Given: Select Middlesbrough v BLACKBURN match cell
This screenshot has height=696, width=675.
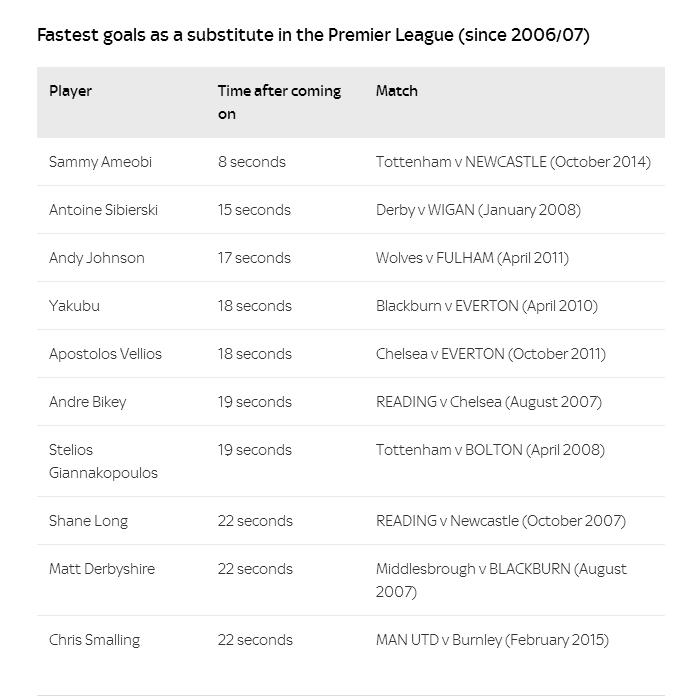Looking at the screenshot, I should pyautogui.click(x=501, y=580).
